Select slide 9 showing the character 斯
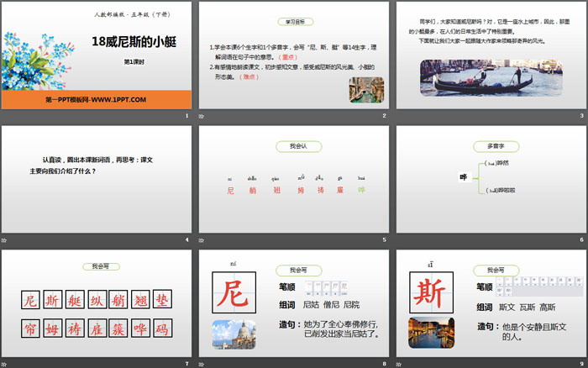The height and width of the screenshot is (368, 588). [491, 303]
